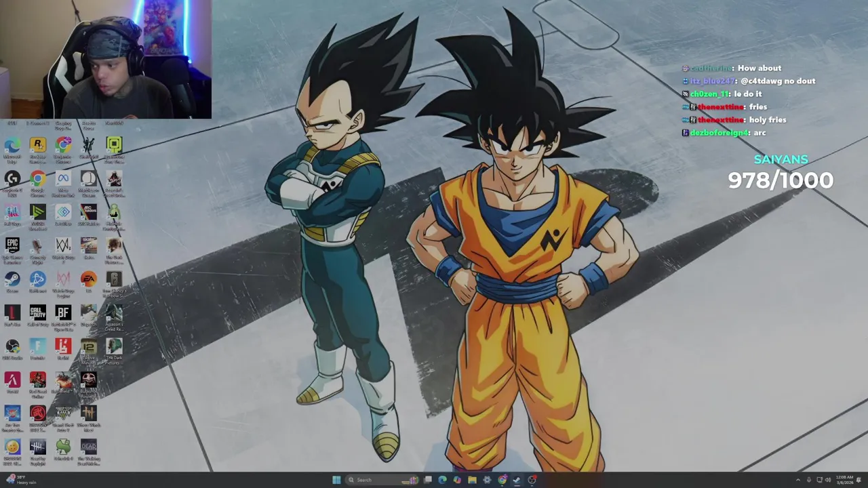This screenshot has width=868, height=488.
Task: Open the Fall Guys desktop shortcut
Action: 12,216
